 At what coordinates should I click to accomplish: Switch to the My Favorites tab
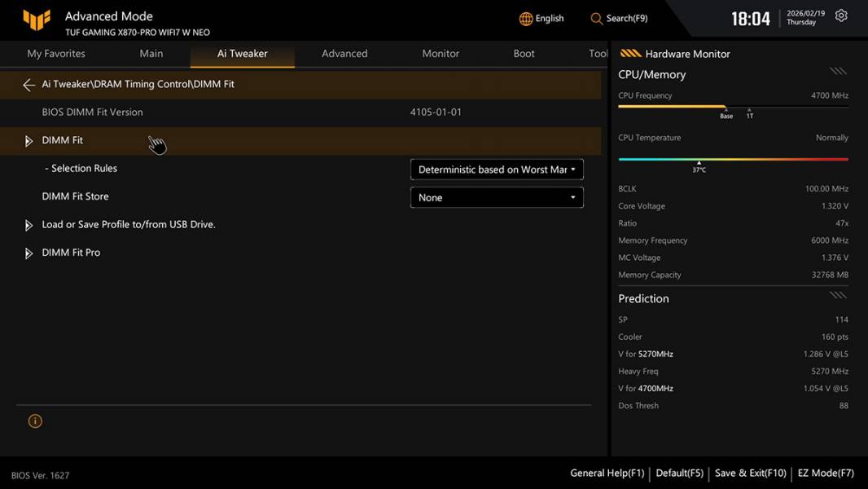56,54
